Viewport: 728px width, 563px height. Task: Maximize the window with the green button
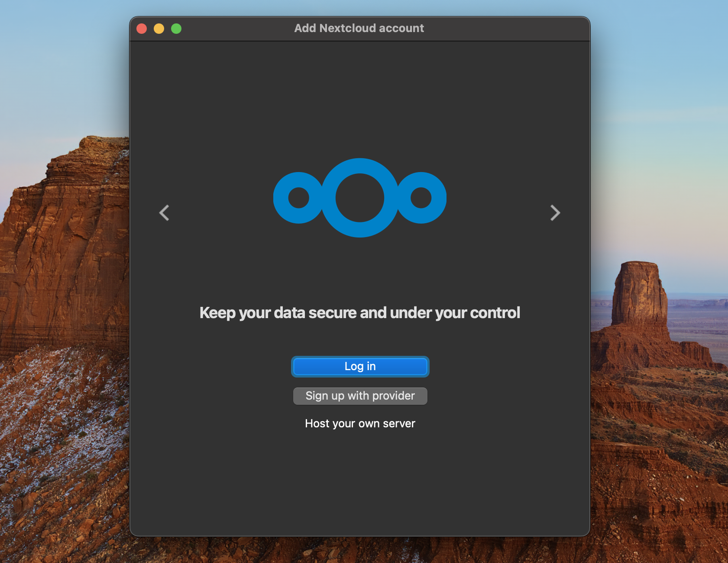(x=176, y=29)
